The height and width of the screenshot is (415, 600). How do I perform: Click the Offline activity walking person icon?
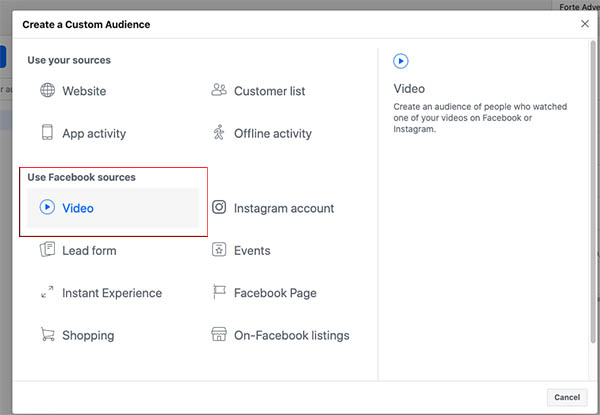(x=219, y=132)
